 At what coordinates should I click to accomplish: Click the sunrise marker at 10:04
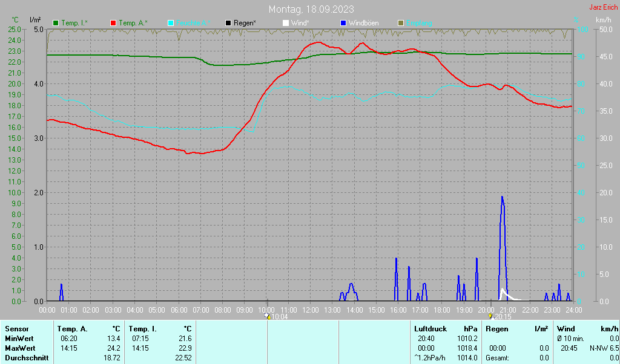[268, 316]
